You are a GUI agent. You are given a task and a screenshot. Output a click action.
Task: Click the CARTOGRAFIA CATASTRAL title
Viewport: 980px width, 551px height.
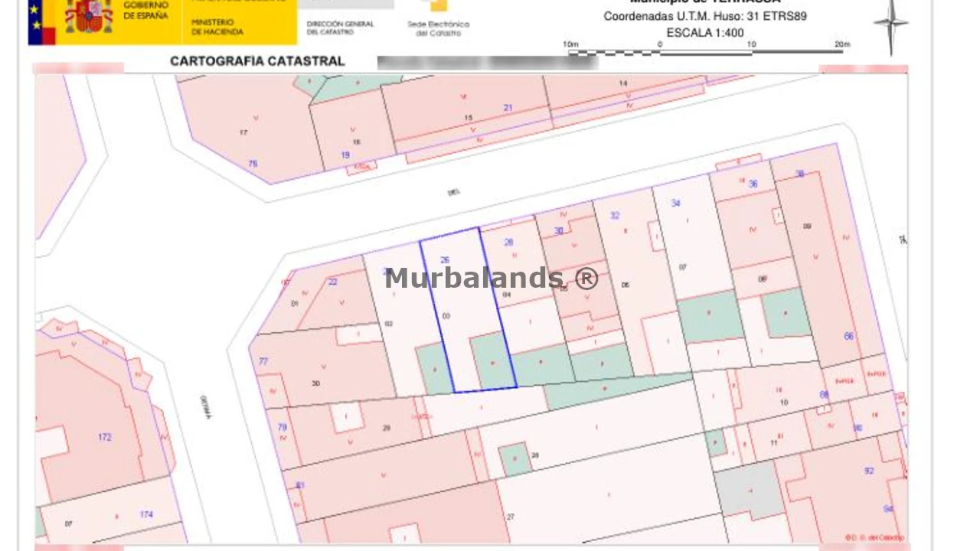coord(257,61)
